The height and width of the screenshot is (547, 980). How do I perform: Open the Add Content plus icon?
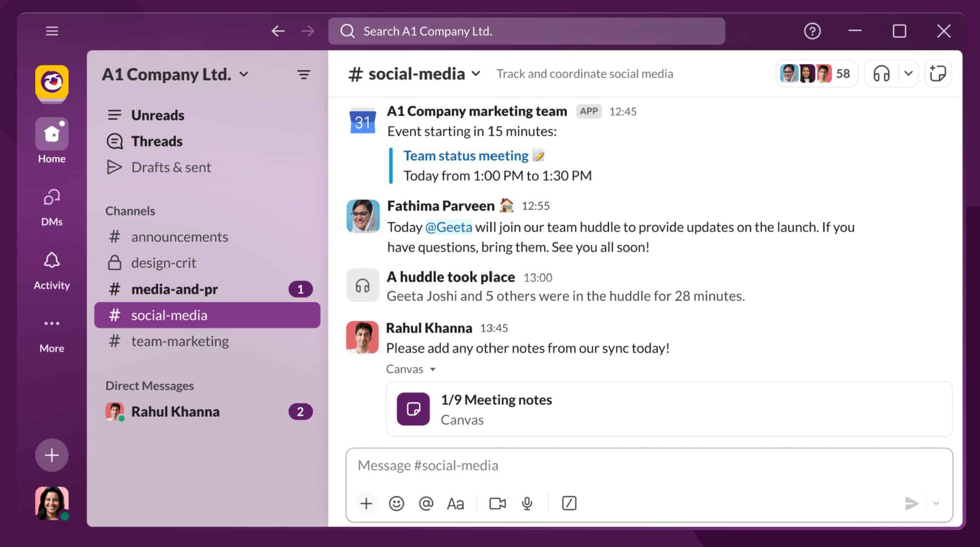click(x=365, y=503)
